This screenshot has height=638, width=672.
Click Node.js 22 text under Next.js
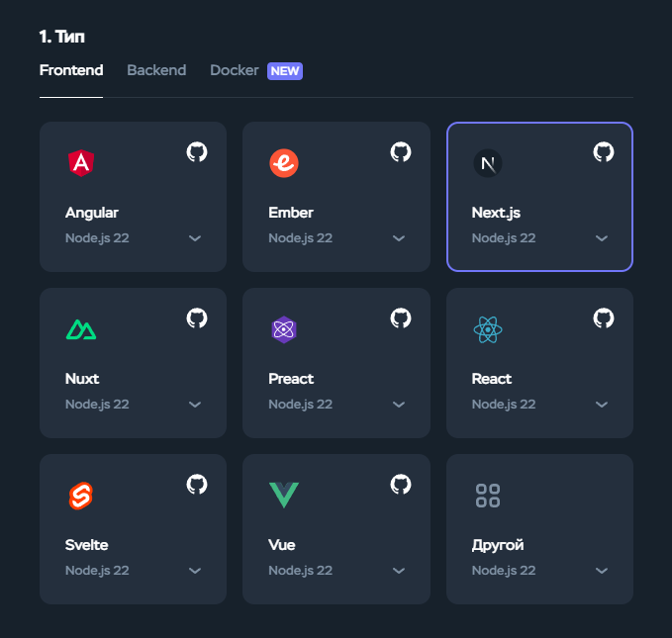click(x=504, y=238)
